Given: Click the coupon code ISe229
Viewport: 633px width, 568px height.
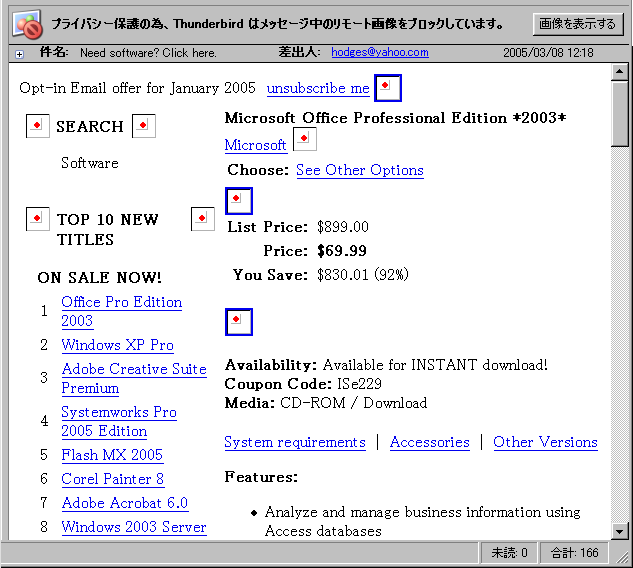Looking at the screenshot, I should tap(359, 384).
